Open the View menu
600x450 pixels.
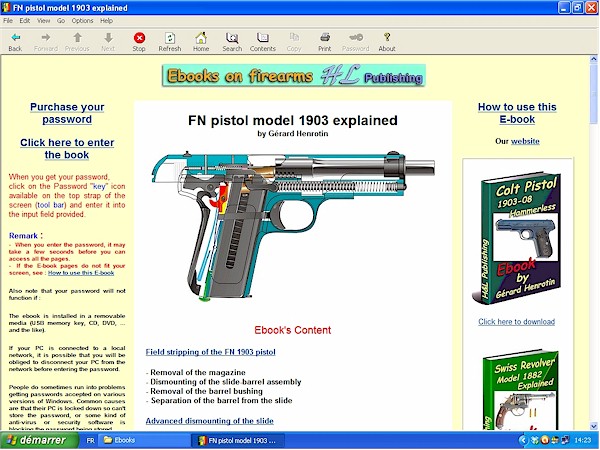[44, 21]
